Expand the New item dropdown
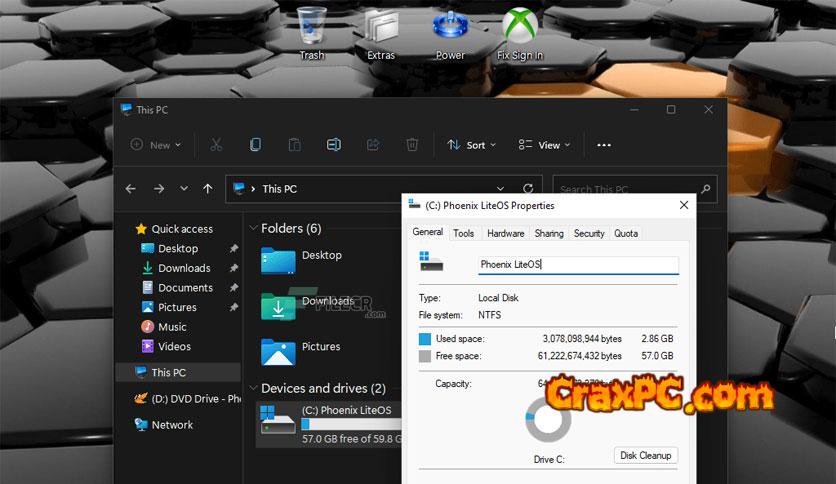The image size is (836, 484). (x=156, y=145)
